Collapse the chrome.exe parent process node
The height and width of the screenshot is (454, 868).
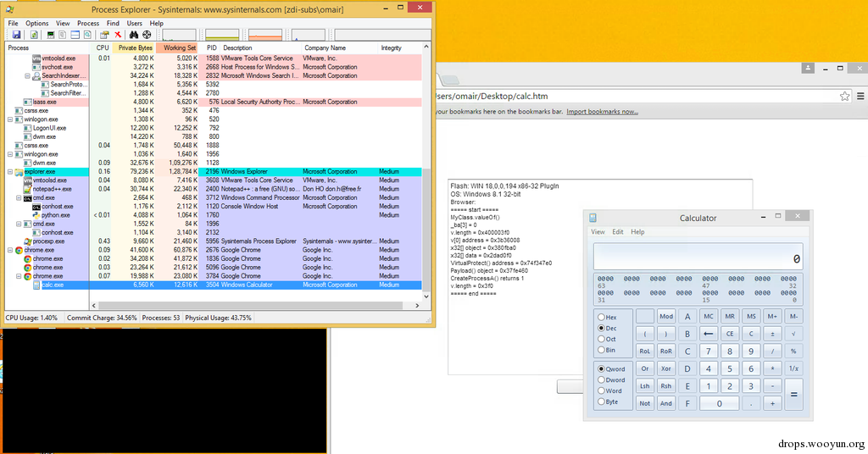10,250
